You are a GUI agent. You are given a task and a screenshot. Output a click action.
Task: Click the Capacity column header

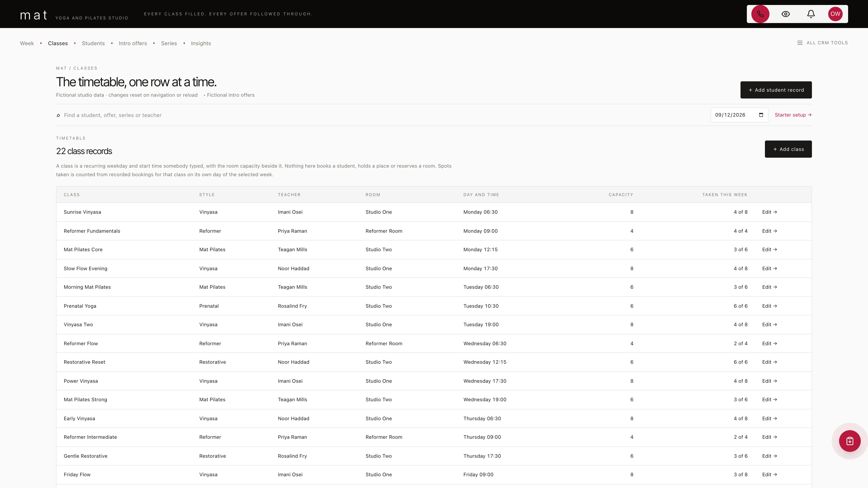click(621, 195)
